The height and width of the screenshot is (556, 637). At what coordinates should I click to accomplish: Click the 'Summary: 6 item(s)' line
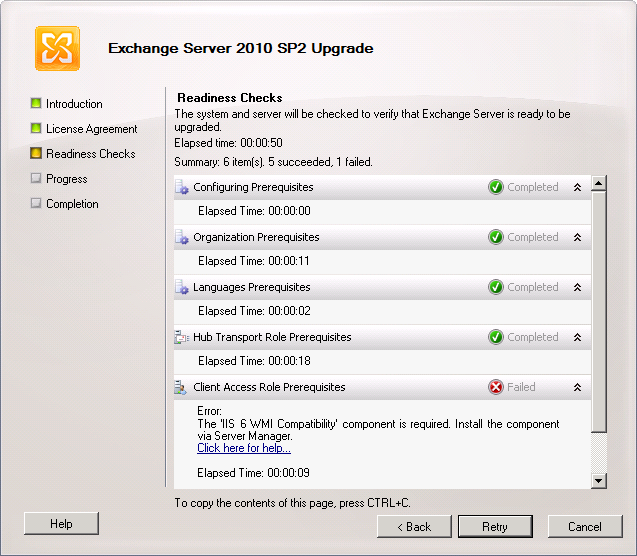coord(273,162)
